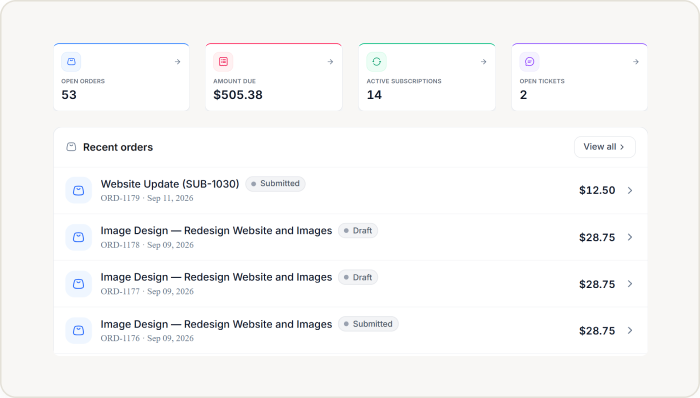Click the 53 open orders value
Viewport: 700px width, 398px height.
point(69,95)
